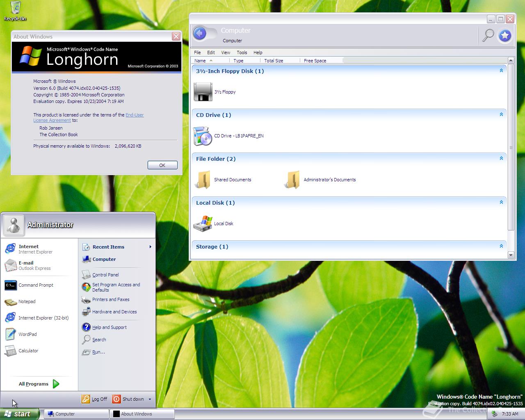Click the scrollbar down arrow in Computer window
This screenshot has height=420, width=525.
(511, 255)
